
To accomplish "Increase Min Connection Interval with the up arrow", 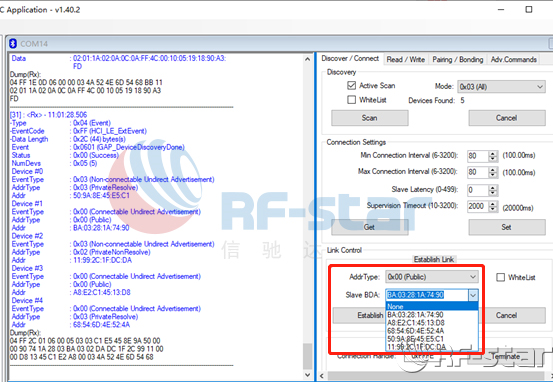I will click(493, 153).
